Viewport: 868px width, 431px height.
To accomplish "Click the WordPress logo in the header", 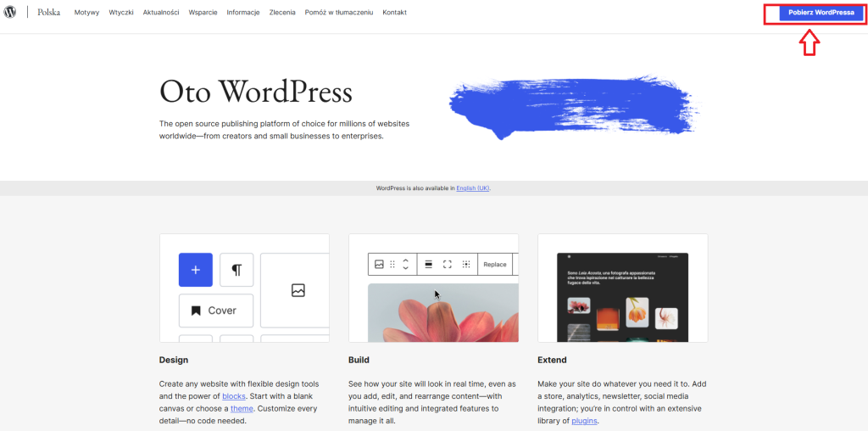I will coord(10,13).
